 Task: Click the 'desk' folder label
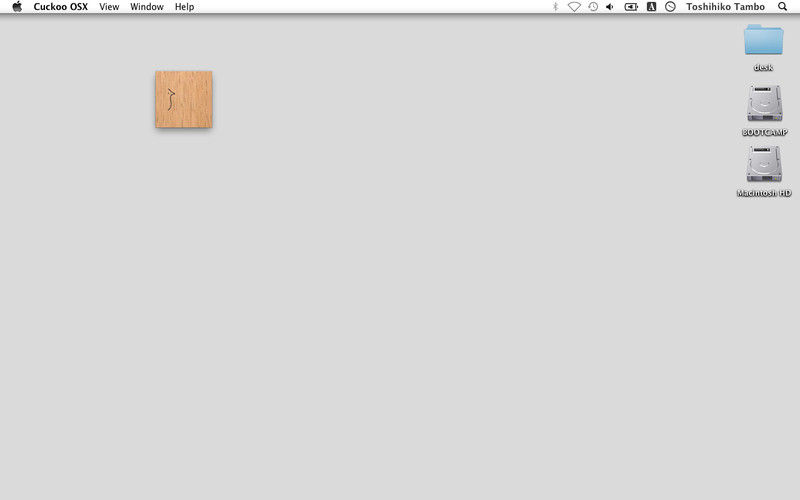[764, 68]
